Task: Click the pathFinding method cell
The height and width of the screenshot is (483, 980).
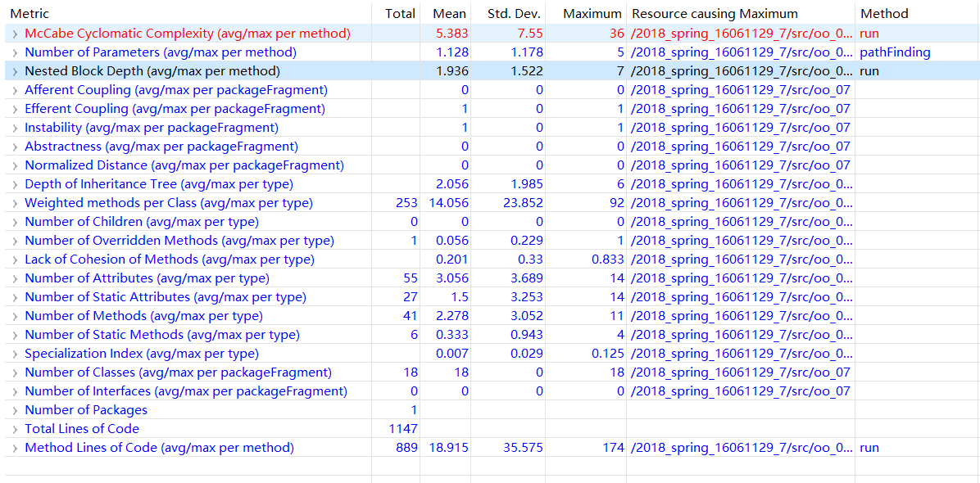Action: [x=895, y=52]
